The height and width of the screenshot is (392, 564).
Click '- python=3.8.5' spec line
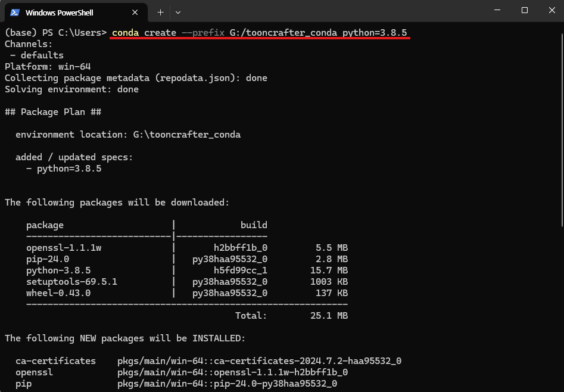coord(64,169)
